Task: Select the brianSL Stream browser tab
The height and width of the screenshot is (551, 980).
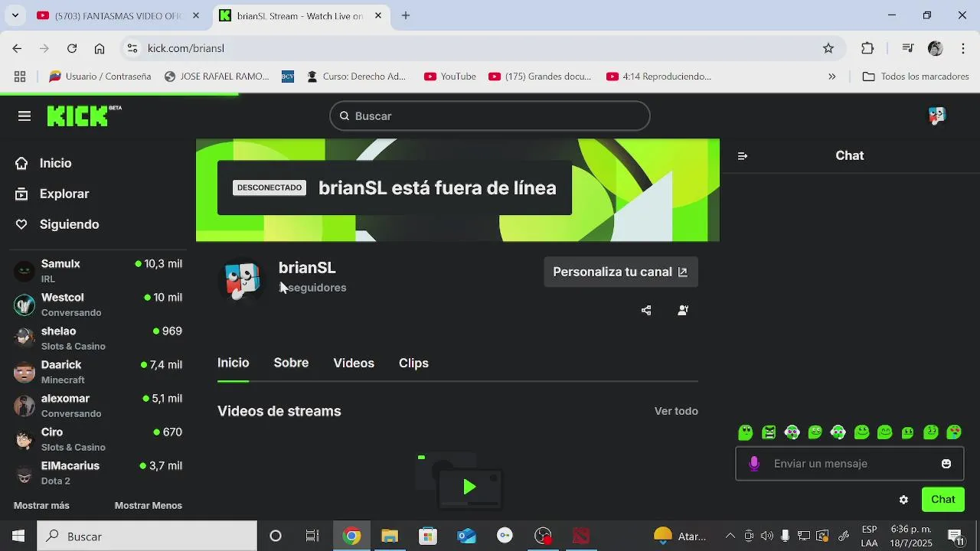Action: [300, 15]
